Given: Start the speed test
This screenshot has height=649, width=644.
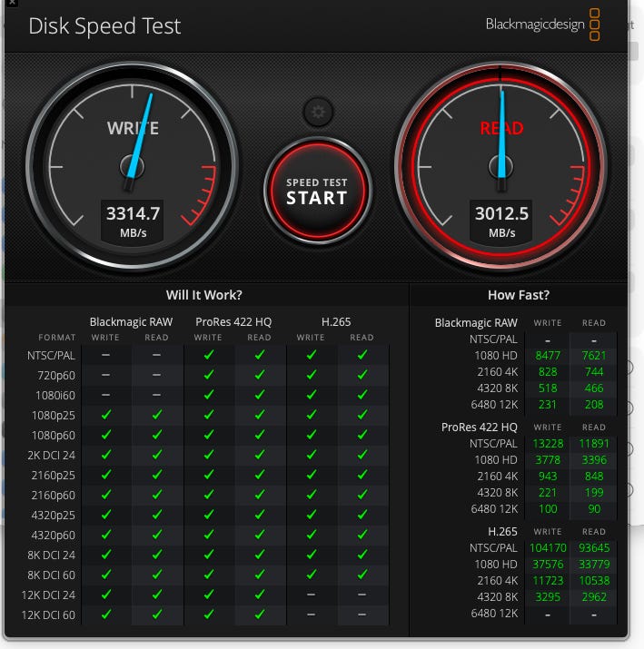Looking at the screenshot, I should 318,191.
